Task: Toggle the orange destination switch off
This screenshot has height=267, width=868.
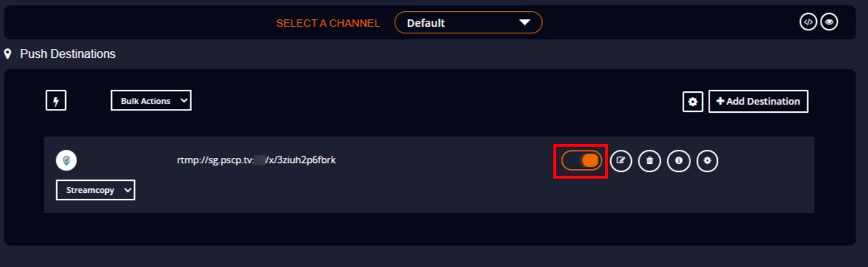Action: click(x=581, y=161)
